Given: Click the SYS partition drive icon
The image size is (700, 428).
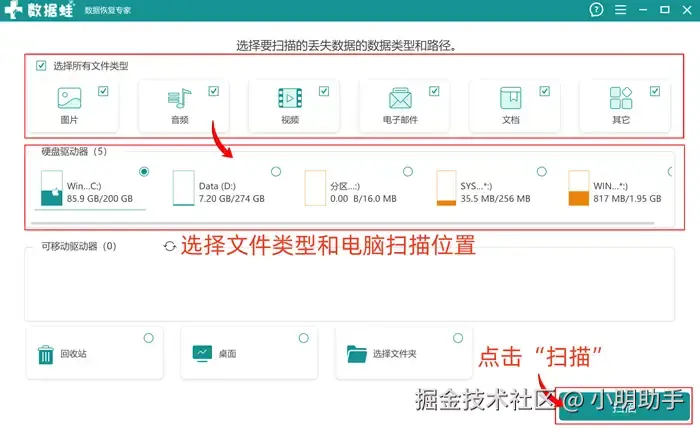Looking at the screenshot, I should [x=446, y=188].
